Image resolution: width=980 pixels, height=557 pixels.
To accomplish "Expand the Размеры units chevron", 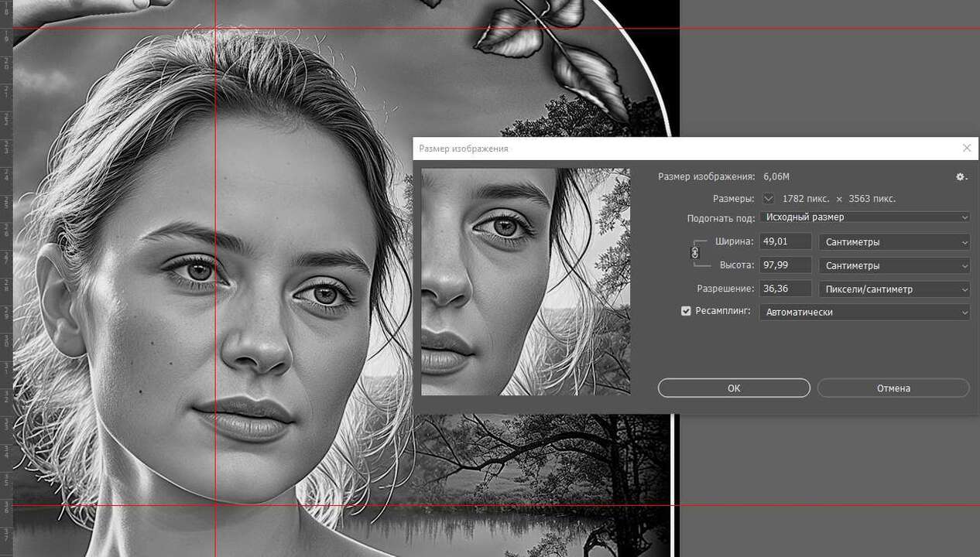I will (x=768, y=199).
